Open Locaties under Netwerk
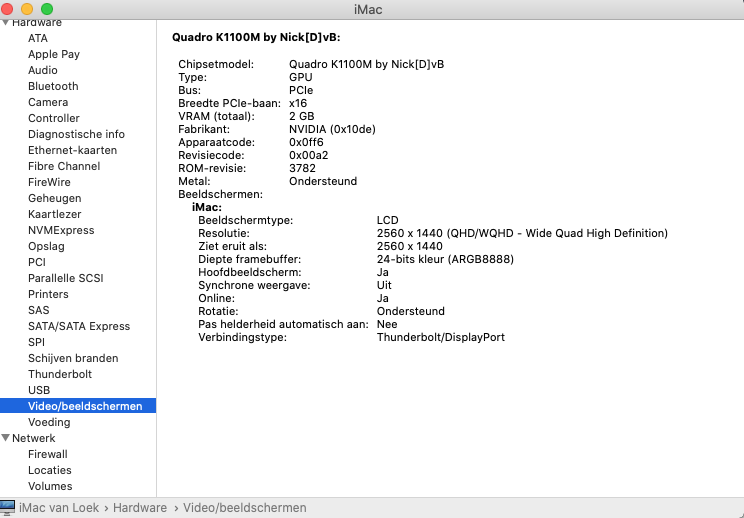Viewport: 744px width, 518px height. pyautogui.click(x=50, y=470)
